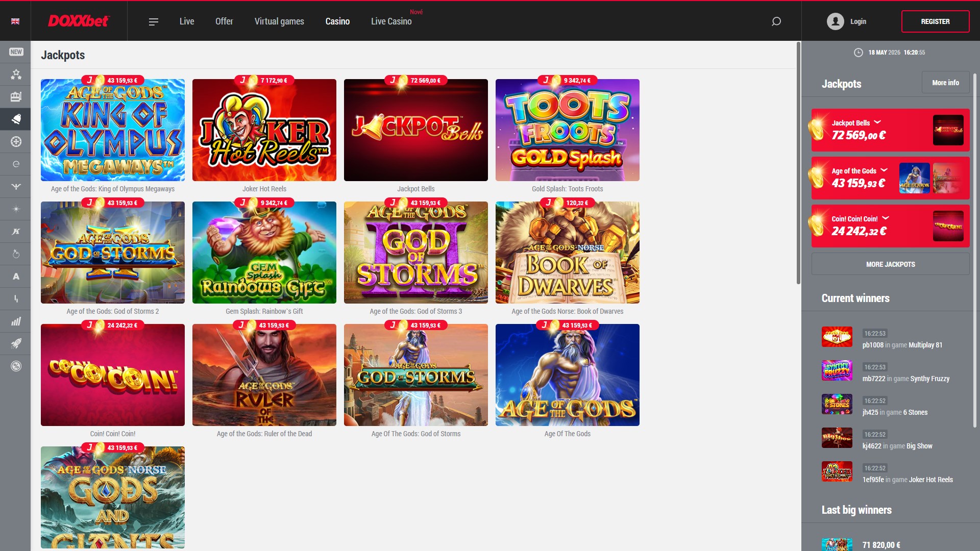Click Coin! Coin! Coin! sidebar jackpot thumbnail

click(x=948, y=226)
